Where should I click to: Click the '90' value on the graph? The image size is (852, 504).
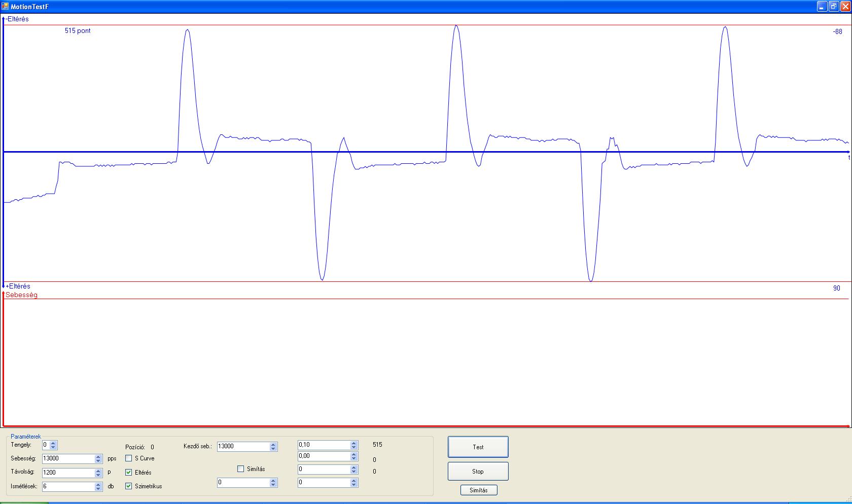tap(836, 288)
